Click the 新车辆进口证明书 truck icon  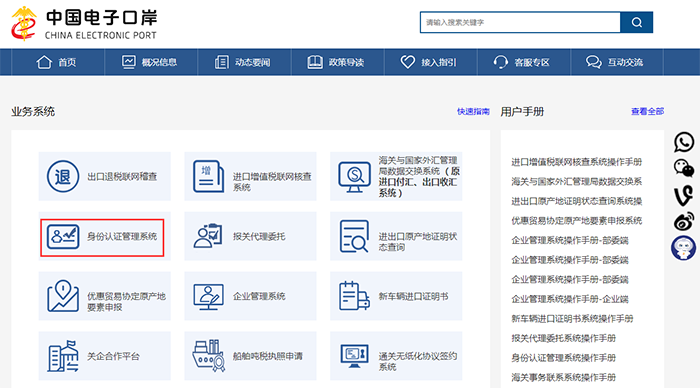click(x=354, y=296)
